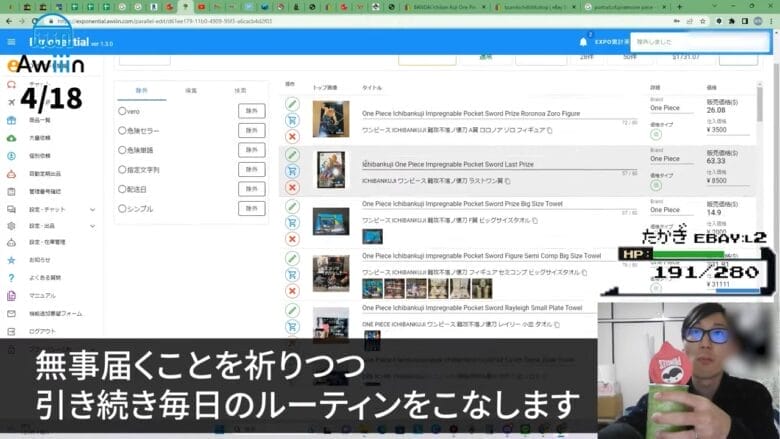Click the pencil icon on the Last Prize row

[x=292, y=155]
